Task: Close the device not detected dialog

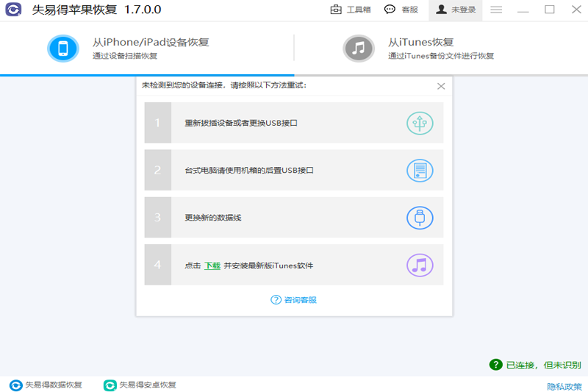Action: coord(441,86)
